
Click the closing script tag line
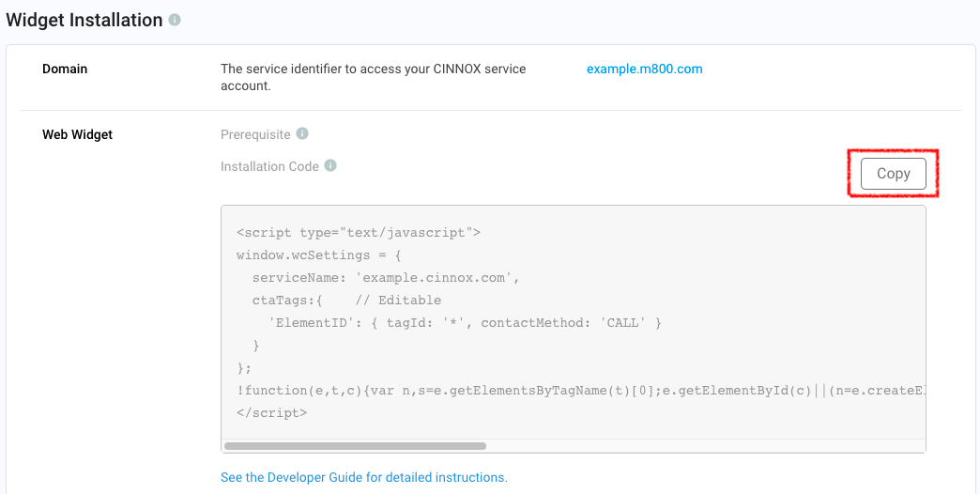tap(271, 413)
